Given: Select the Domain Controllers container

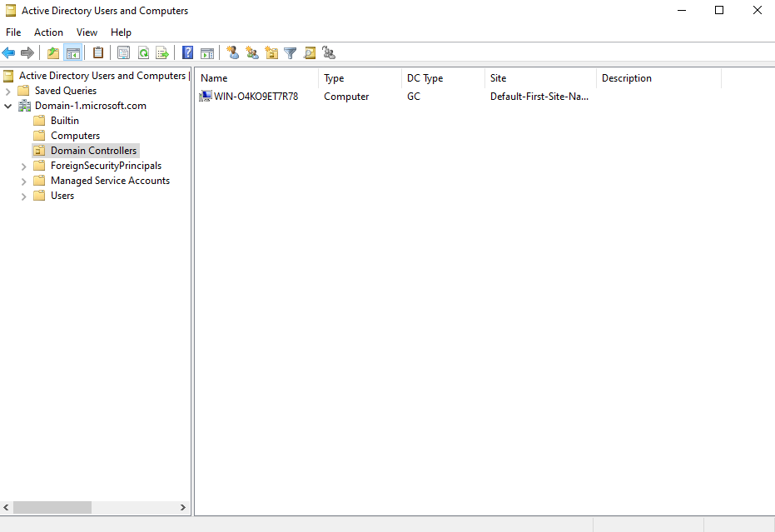Looking at the screenshot, I should tap(93, 150).
